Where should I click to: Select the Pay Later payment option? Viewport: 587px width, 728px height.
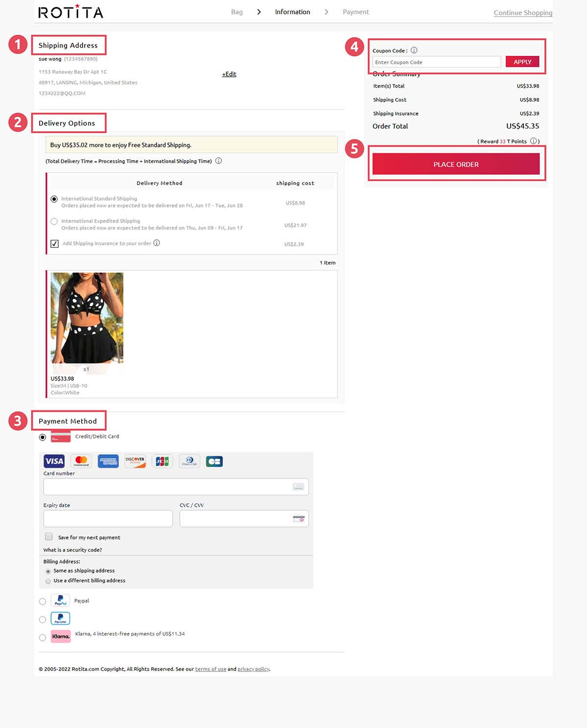click(x=43, y=620)
